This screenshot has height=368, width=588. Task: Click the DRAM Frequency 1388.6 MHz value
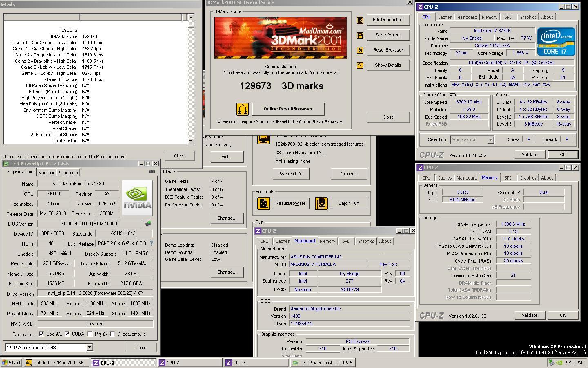pos(513,224)
